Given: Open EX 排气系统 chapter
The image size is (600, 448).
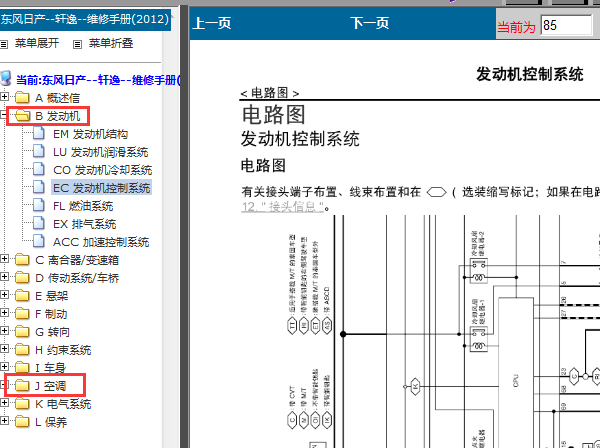Looking at the screenshot, I should pos(84,224).
